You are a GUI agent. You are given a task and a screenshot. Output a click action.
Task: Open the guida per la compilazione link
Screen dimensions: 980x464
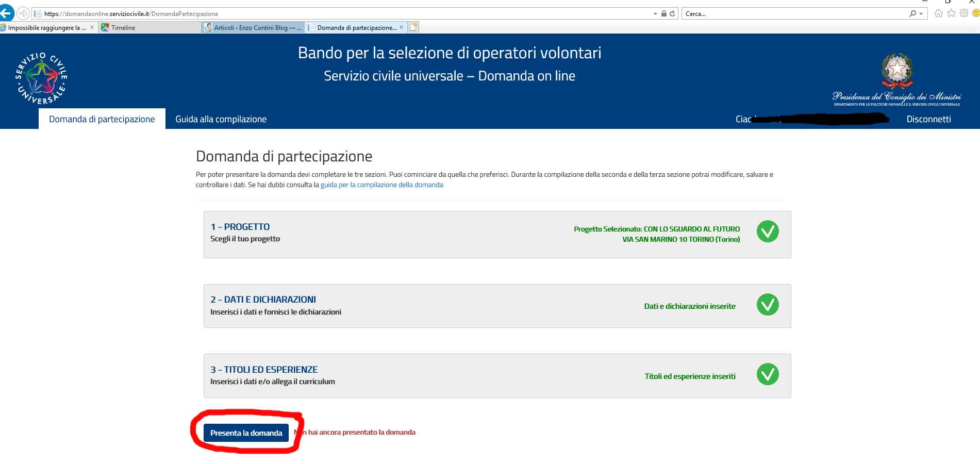tap(381, 185)
